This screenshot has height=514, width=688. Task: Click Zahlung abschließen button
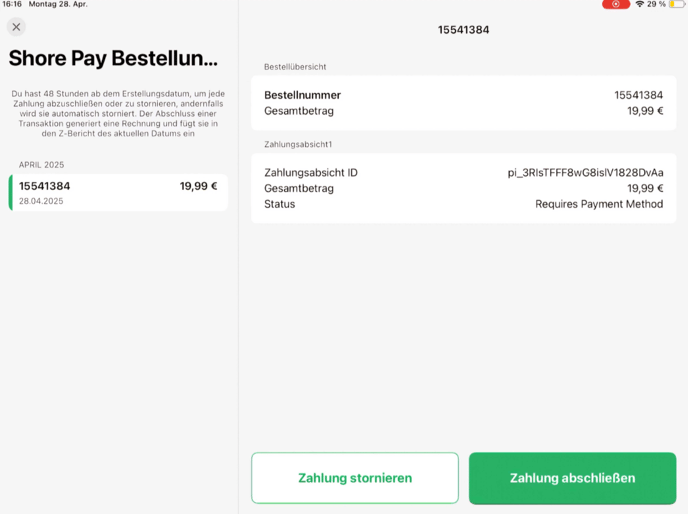click(x=572, y=478)
